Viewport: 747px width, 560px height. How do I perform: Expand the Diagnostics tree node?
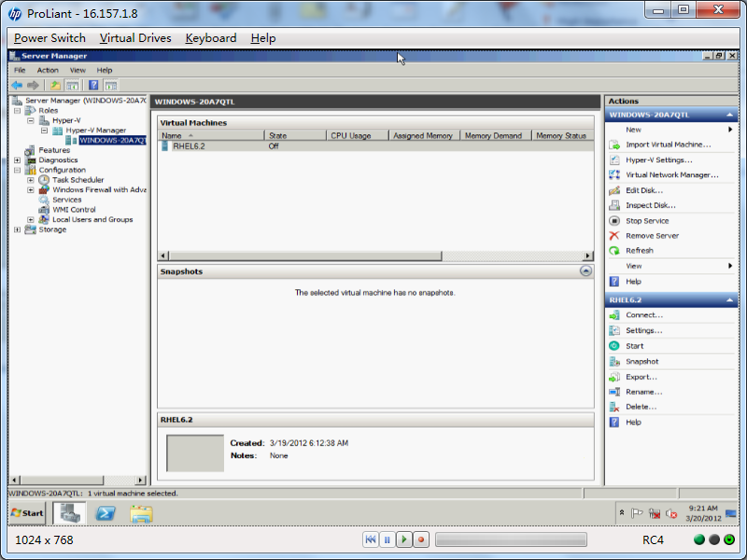(x=17, y=160)
